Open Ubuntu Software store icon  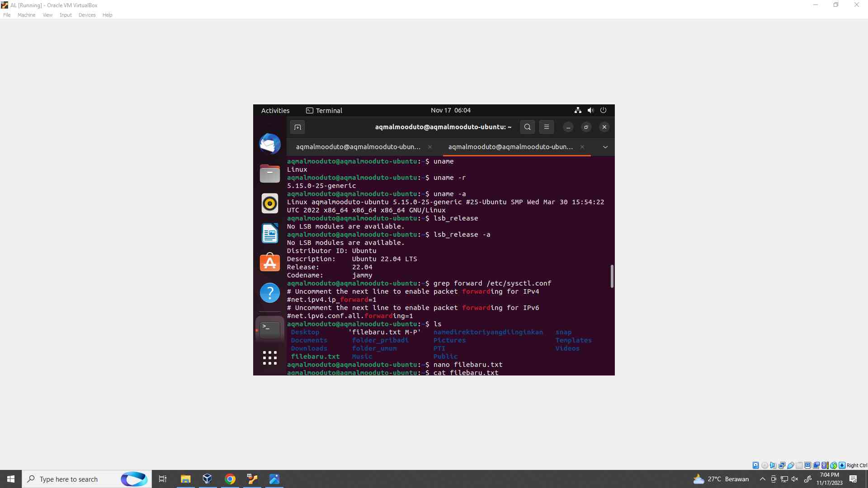(270, 263)
